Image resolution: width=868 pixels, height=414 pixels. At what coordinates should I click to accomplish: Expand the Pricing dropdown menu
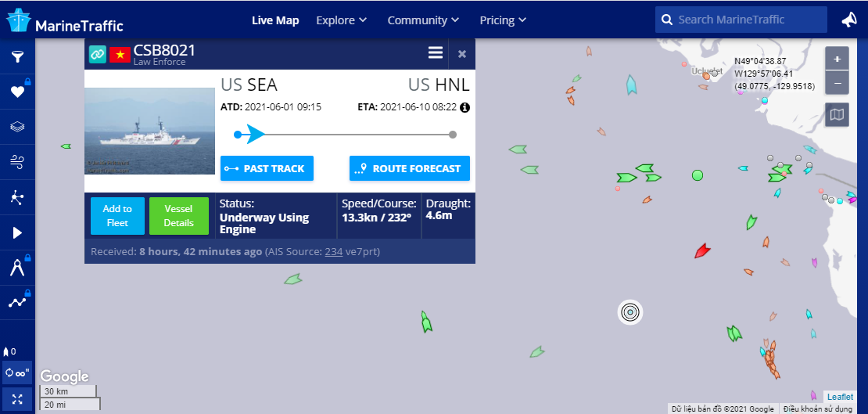click(503, 20)
